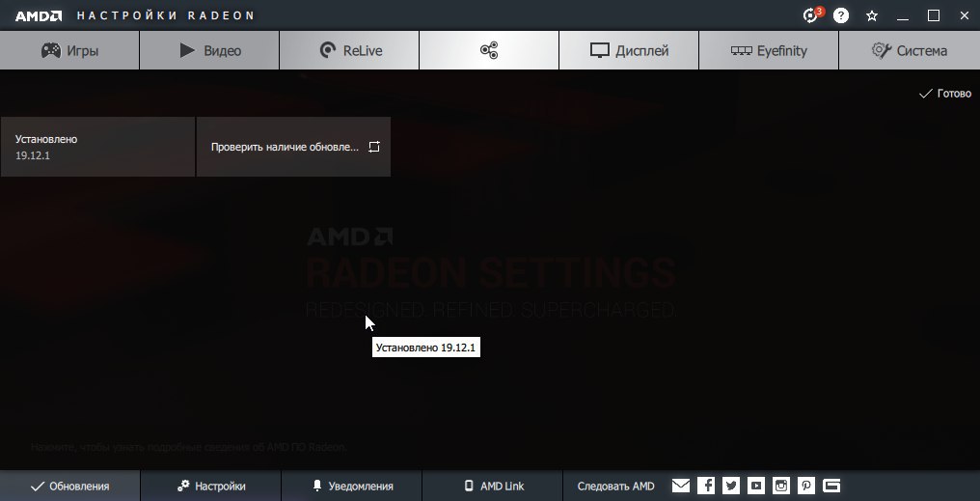
Task: Maximize the Radeon Settings window
Action: tap(933, 15)
